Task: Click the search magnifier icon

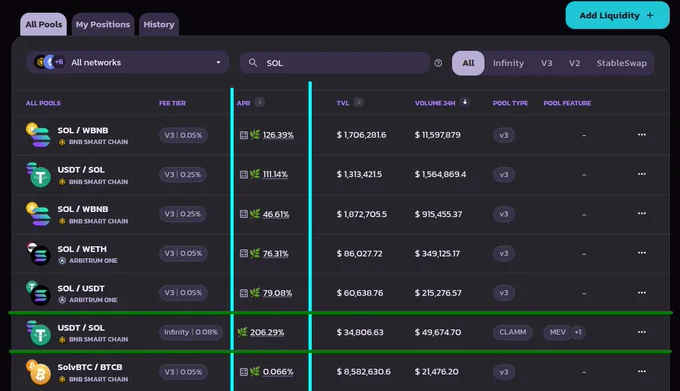Action: pyautogui.click(x=253, y=63)
